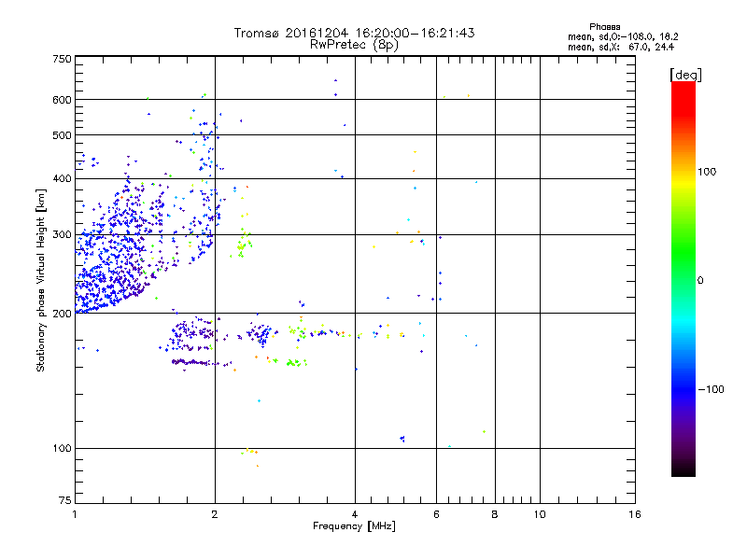
Task: Click the '200' height axis label
Action: click(62, 314)
